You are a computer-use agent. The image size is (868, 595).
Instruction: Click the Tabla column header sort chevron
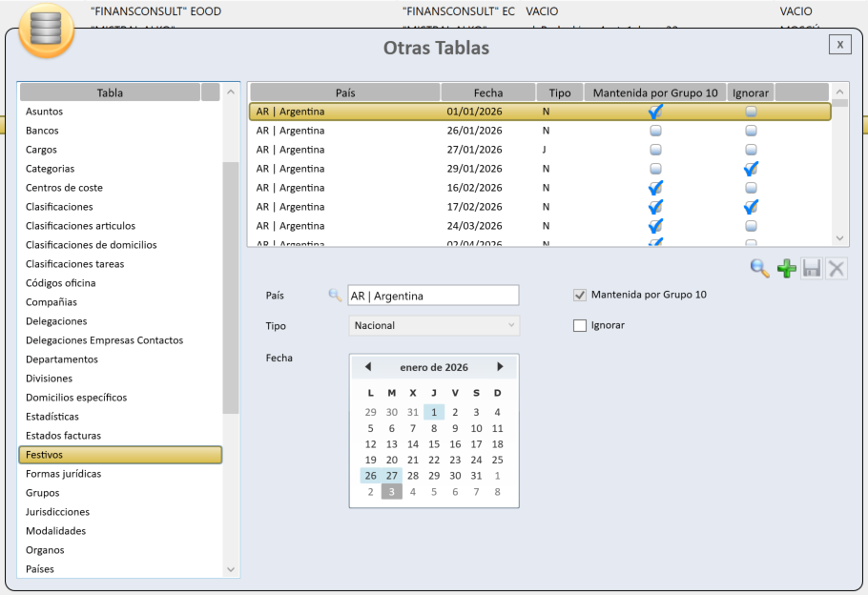tap(230, 92)
